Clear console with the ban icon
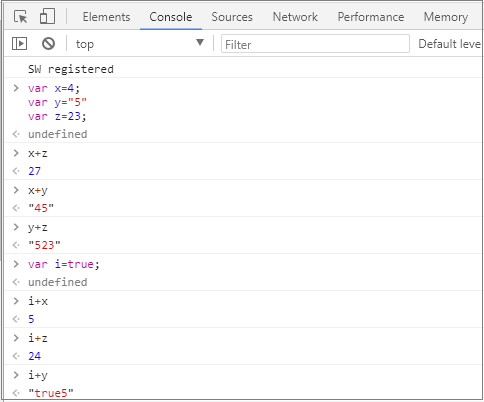484x402 pixels. (x=48, y=44)
